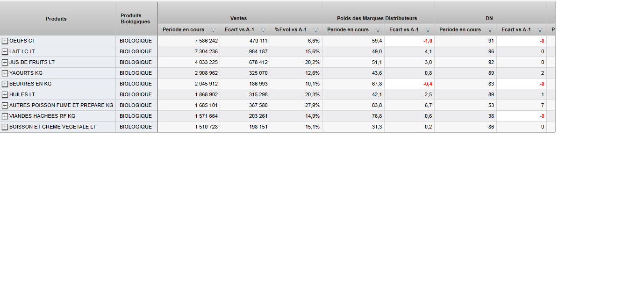Click the Ventes group header
The height and width of the screenshot is (294, 644).
[x=240, y=13]
